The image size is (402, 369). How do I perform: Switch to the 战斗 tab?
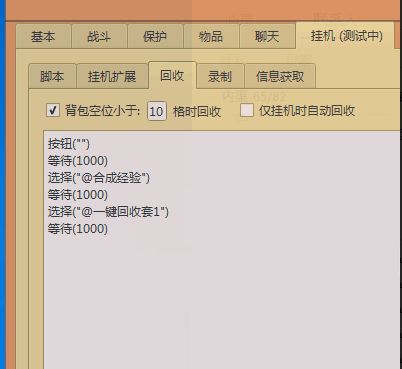point(99,36)
